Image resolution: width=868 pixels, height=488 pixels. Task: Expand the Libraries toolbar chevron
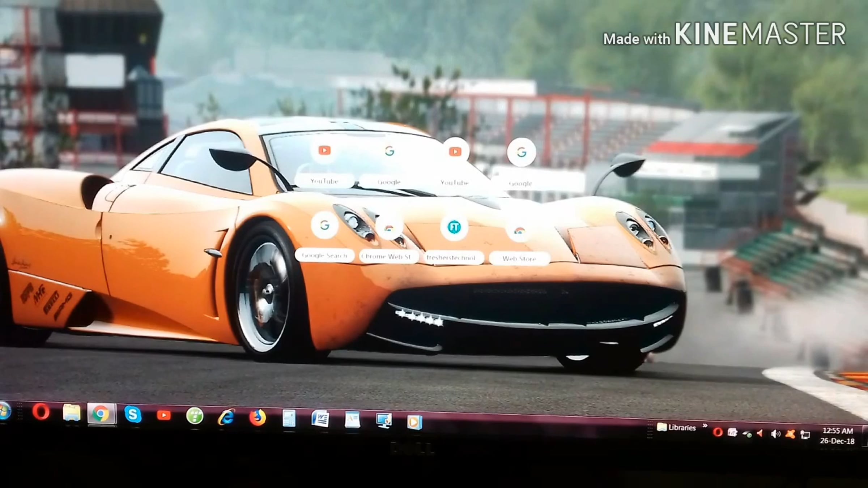point(705,426)
